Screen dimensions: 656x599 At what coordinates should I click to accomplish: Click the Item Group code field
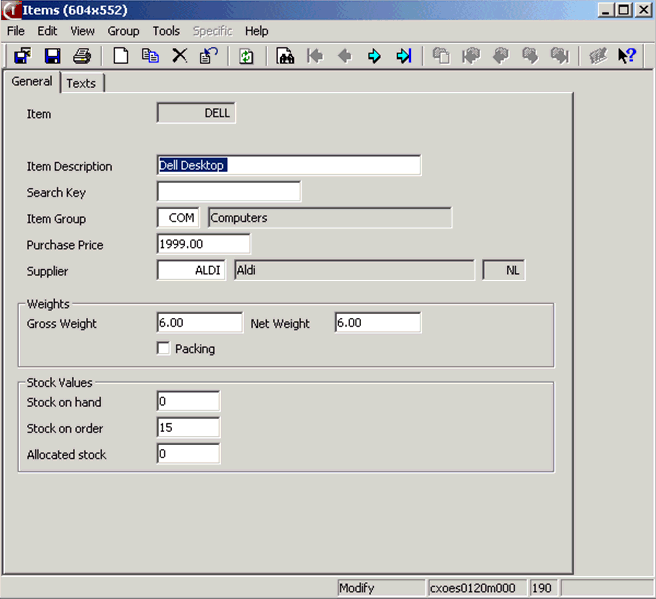tap(178, 218)
